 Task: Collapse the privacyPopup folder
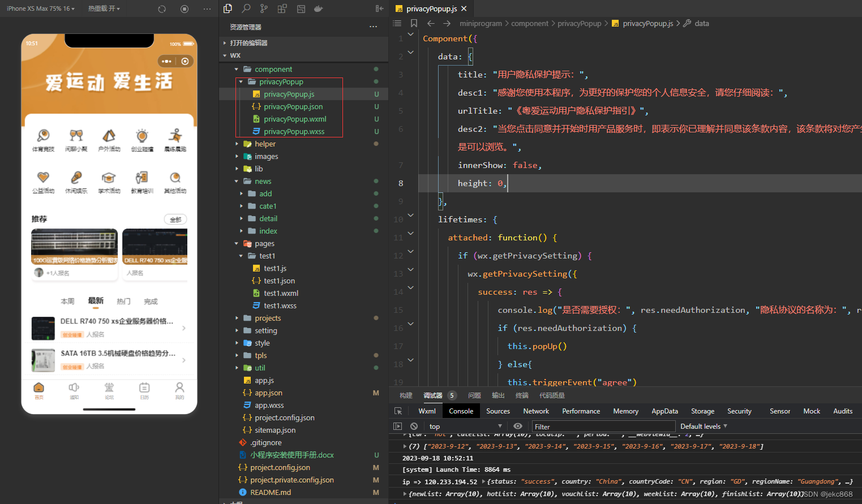[x=241, y=82]
